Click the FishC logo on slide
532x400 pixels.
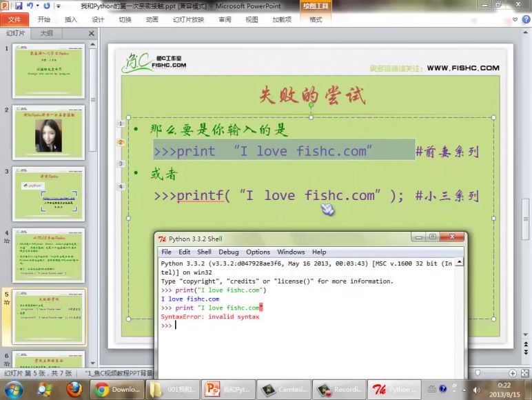point(154,63)
